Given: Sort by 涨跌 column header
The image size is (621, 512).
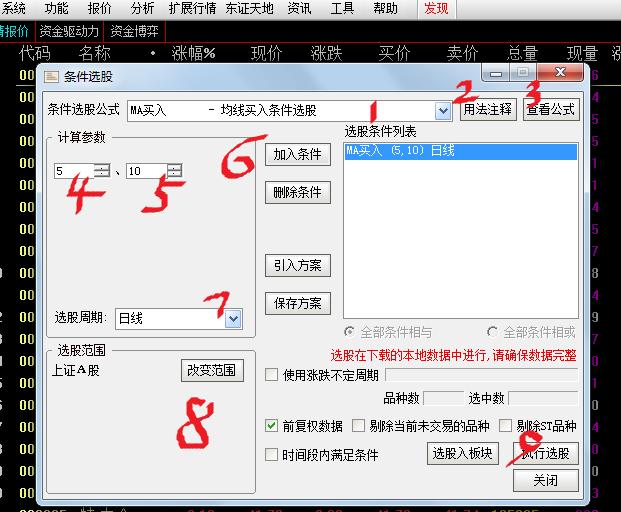Looking at the screenshot, I should [326, 53].
